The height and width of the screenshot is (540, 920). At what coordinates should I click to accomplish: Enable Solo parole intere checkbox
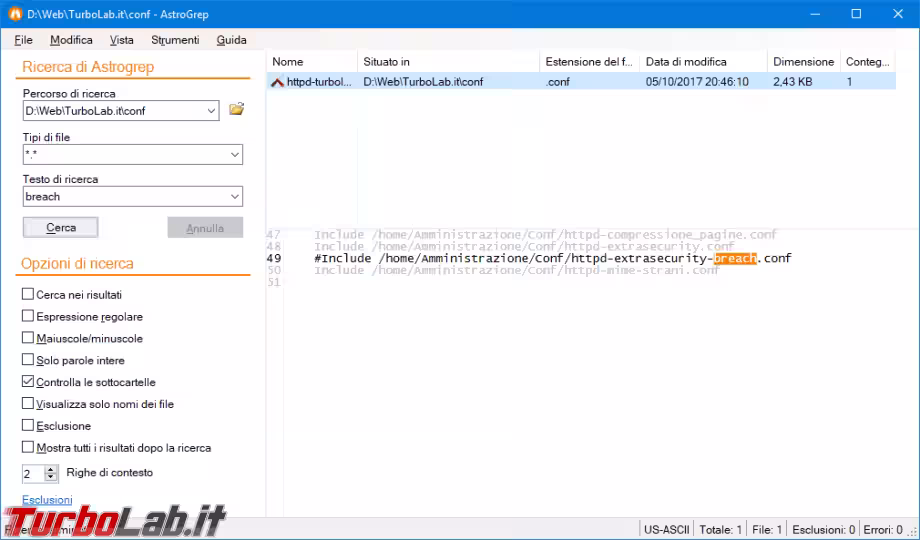28,359
